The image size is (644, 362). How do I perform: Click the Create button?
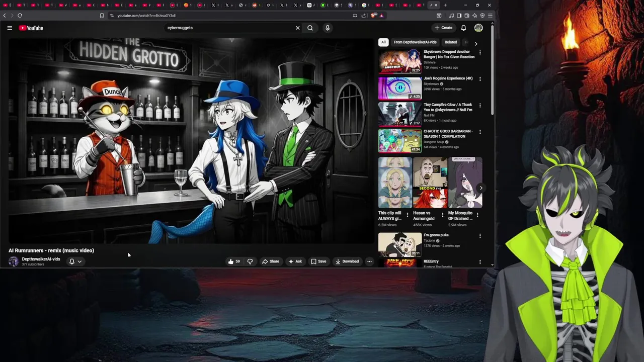pos(443,28)
